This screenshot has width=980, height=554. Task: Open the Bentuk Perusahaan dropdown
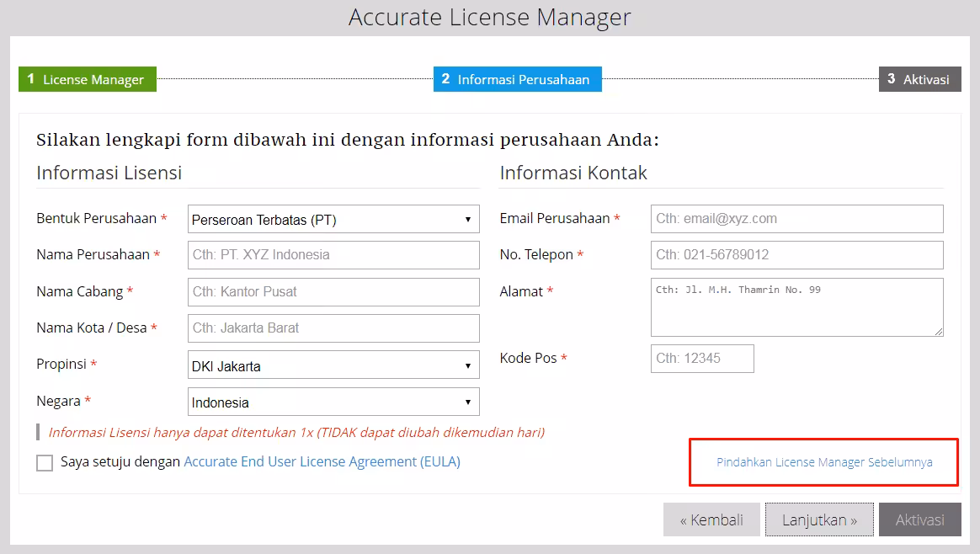tap(333, 220)
